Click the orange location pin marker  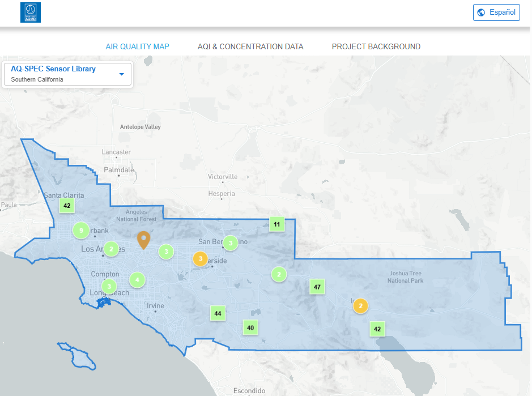(x=144, y=240)
